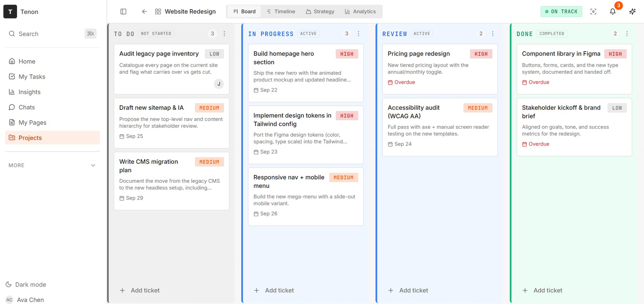Viewport: 644px width, 304px height.
Task: Switch to the Timeline tab
Action: pyautogui.click(x=281, y=11)
